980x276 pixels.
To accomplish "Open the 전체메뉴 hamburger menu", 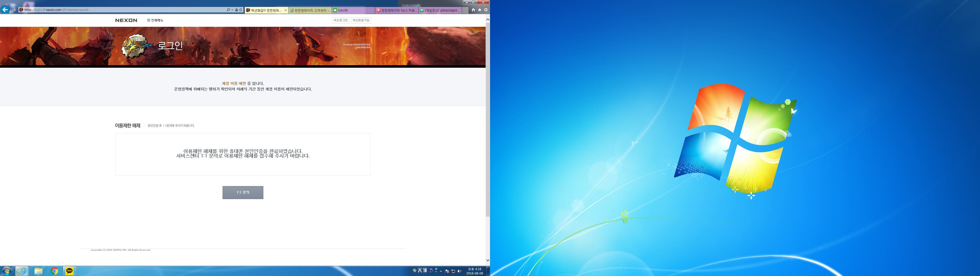I will point(155,20).
